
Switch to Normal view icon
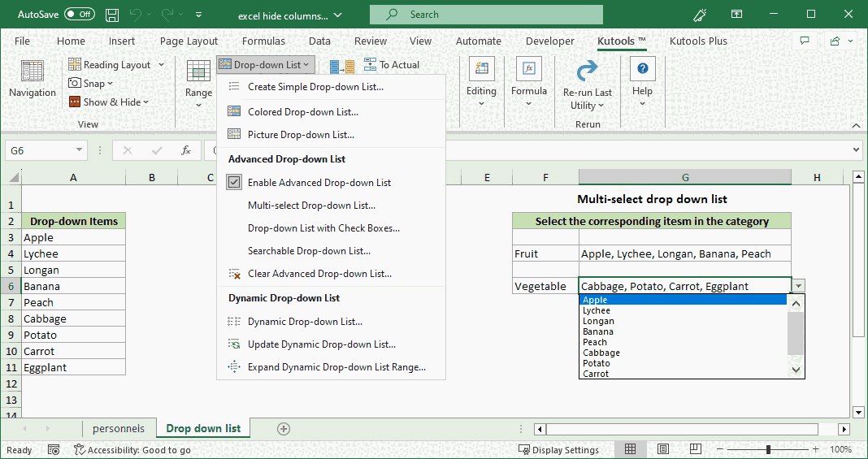click(x=630, y=449)
